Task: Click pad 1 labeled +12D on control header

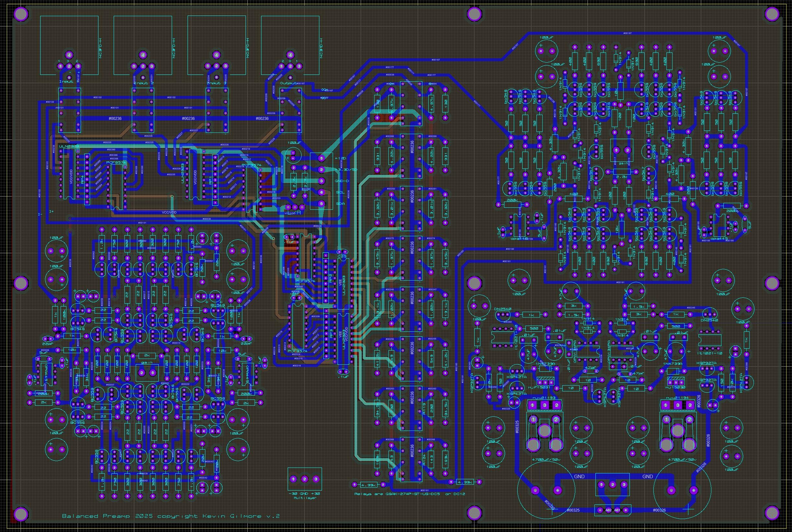Action: (321, 158)
